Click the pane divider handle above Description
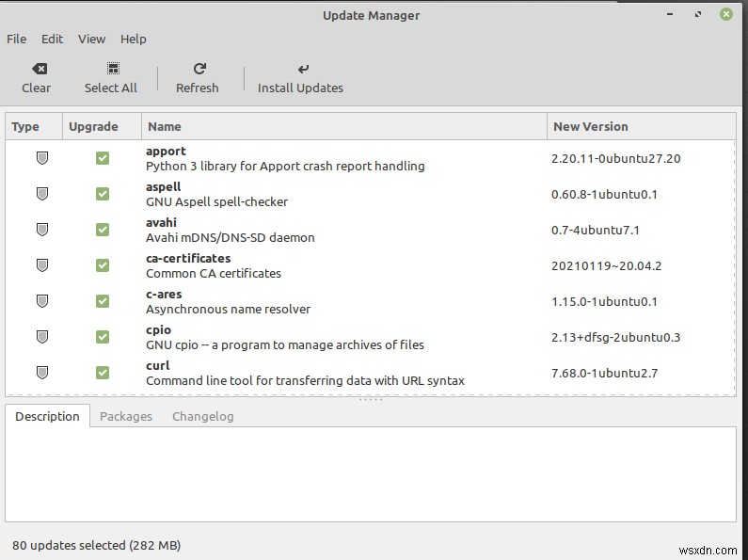This screenshot has height=560, width=748. coord(371,400)
